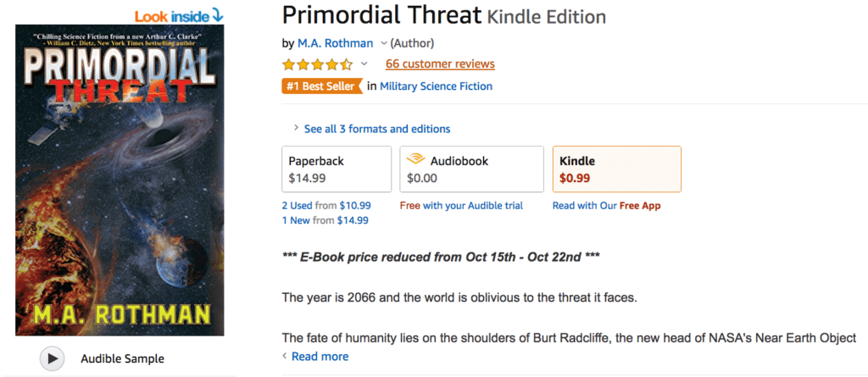Expand the author dropdown next to M.A. Rothman
This screenshot has width=868, height=377.
[x=384, y=43]
